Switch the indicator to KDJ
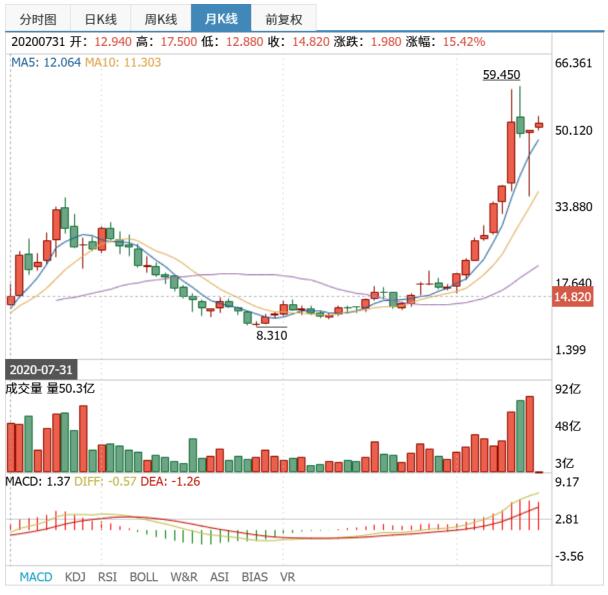 pyautogui.click(x=76, y=577)
